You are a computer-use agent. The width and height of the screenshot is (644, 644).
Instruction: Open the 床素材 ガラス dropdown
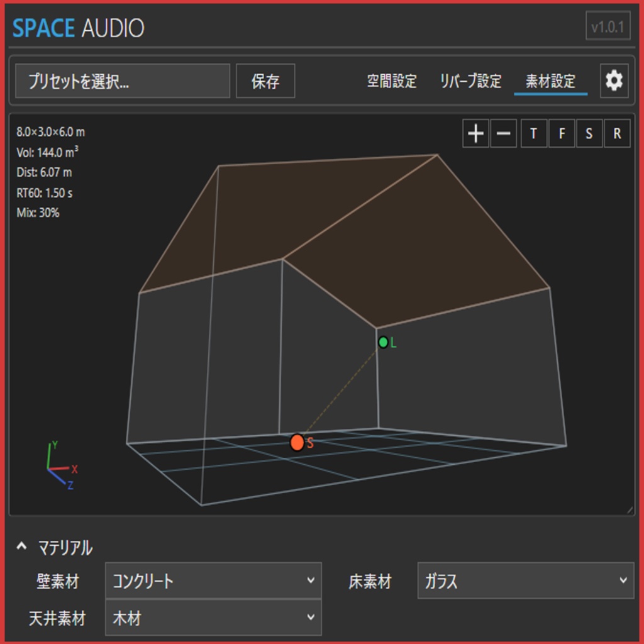click(x=526, y=580)
